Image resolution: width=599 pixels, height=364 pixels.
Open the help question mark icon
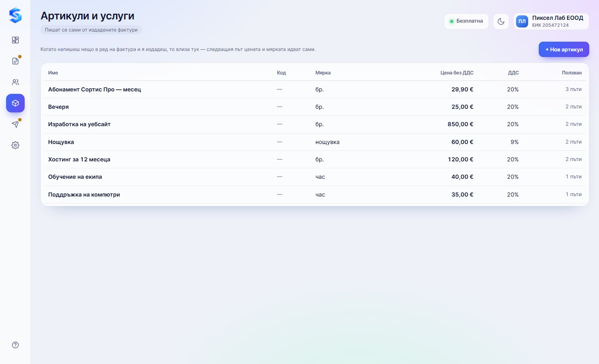[x=15, y=345]
